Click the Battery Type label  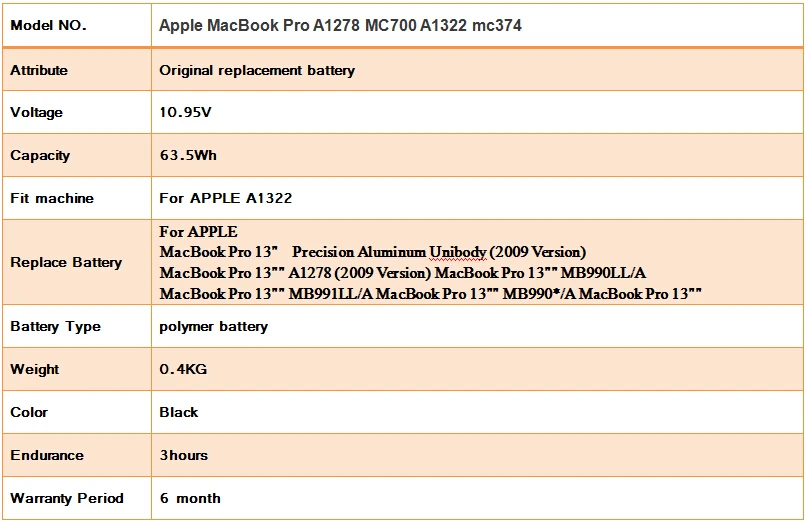pyautogui.click(x=56, y=326)
